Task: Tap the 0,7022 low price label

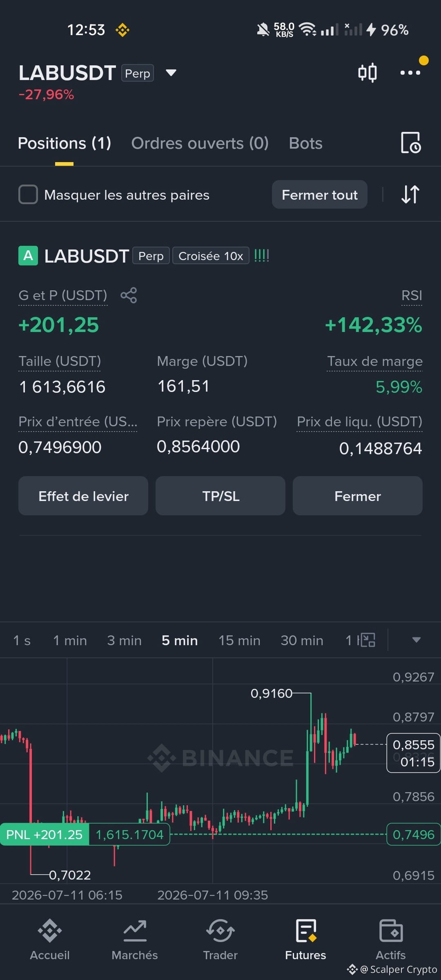Action: click(70, 875)
